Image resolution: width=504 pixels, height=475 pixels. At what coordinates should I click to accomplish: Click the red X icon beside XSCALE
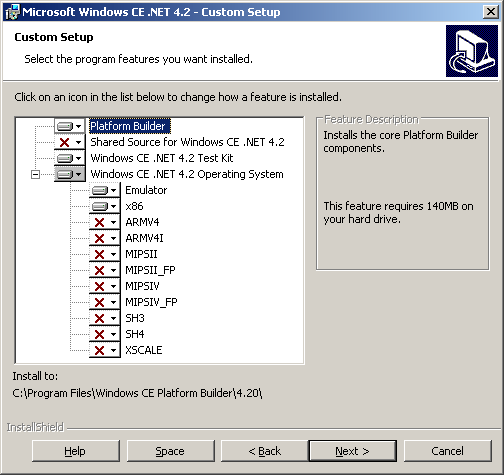pos(99,350)
